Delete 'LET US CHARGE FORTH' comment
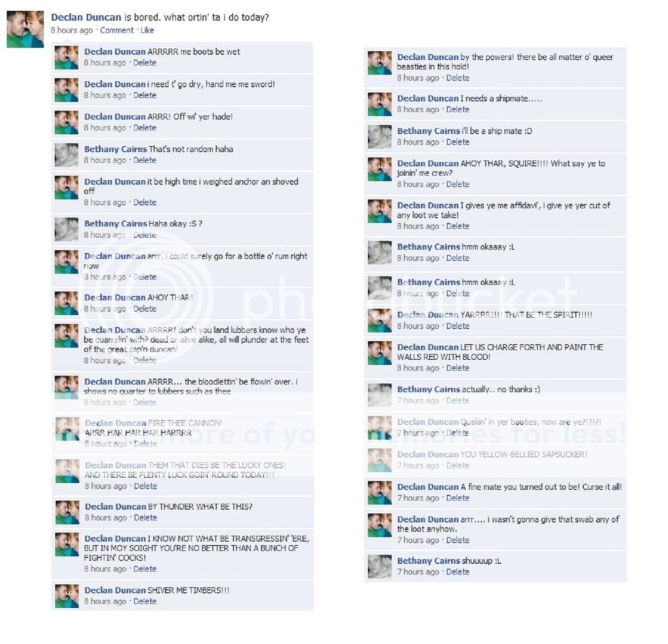The image size is (668, 644). click(458, 368)
